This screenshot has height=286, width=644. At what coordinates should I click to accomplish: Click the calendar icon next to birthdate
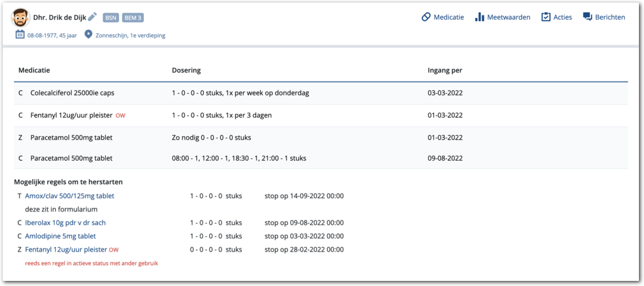tap(20, 35)
